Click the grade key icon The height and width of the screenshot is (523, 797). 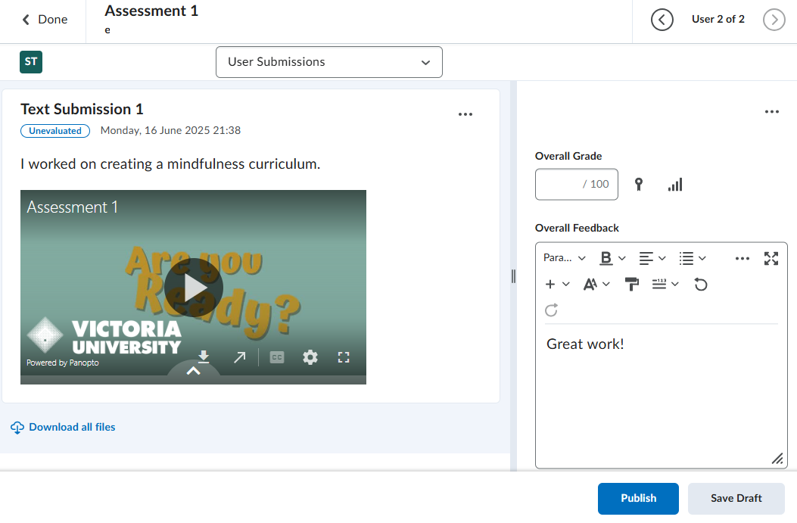point(638,184)
